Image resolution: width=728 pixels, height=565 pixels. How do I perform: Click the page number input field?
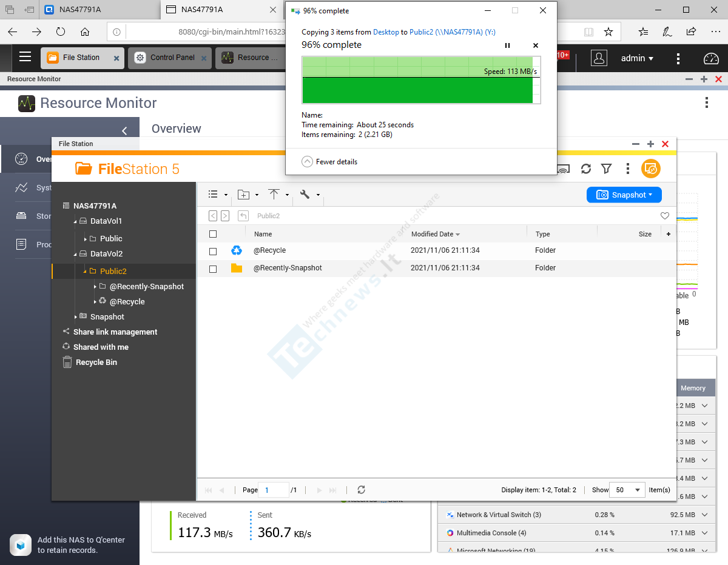coord(274,490)
